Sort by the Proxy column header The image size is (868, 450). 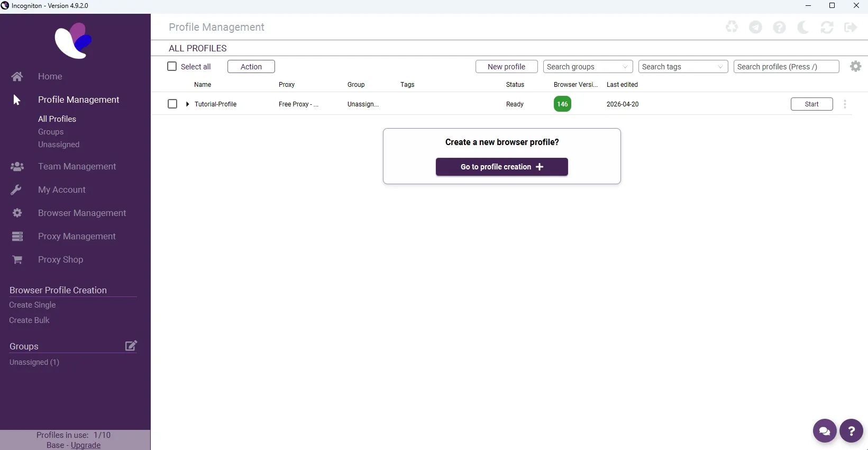point(287,85)
